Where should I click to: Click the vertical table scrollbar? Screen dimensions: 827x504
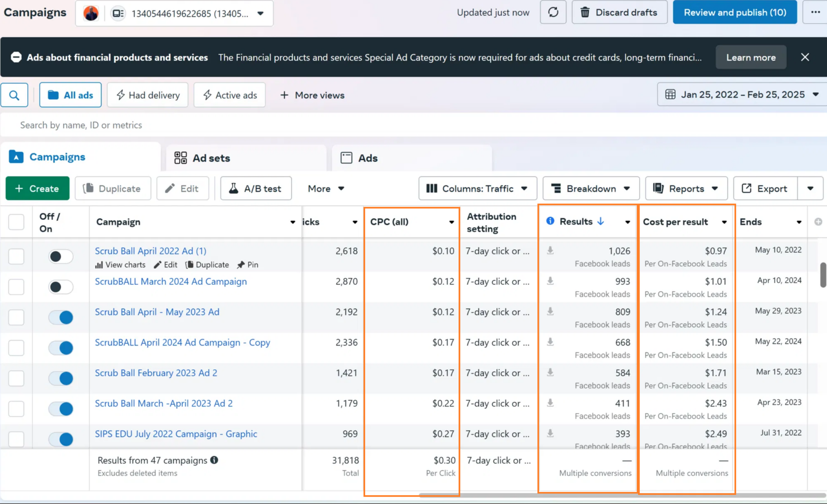(823, 275)
